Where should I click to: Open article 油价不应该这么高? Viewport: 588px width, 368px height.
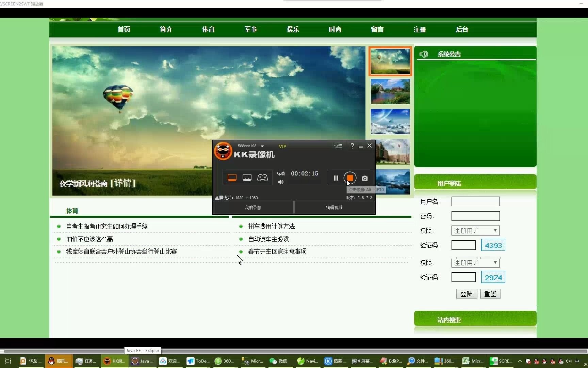(89, 239)
